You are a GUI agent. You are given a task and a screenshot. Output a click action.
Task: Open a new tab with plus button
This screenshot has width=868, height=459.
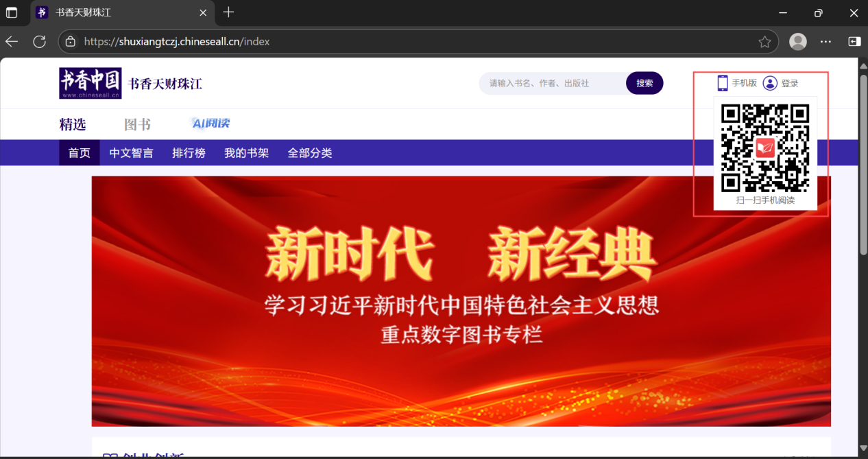228,12
